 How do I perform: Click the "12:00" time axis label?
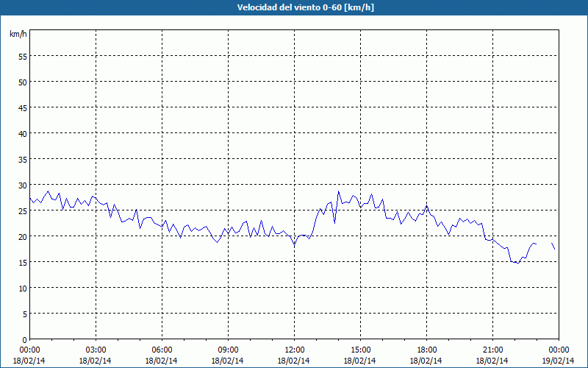tap(295, 350)
